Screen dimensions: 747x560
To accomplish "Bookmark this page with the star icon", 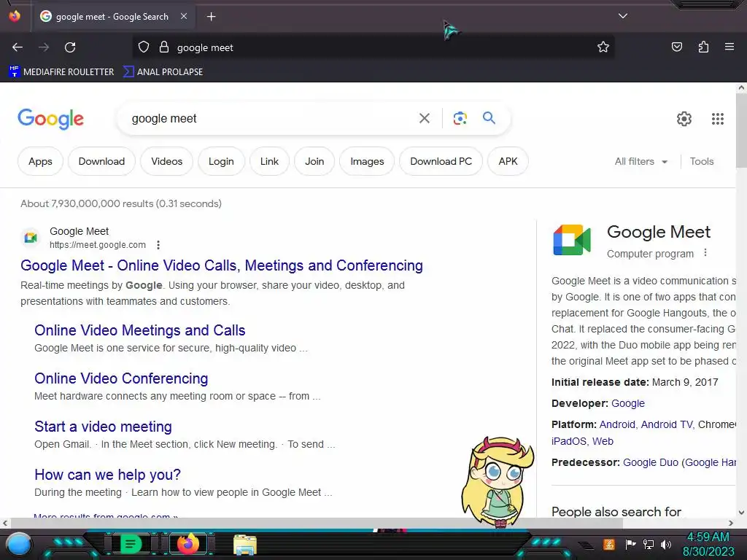I will [x=603, y=47].
